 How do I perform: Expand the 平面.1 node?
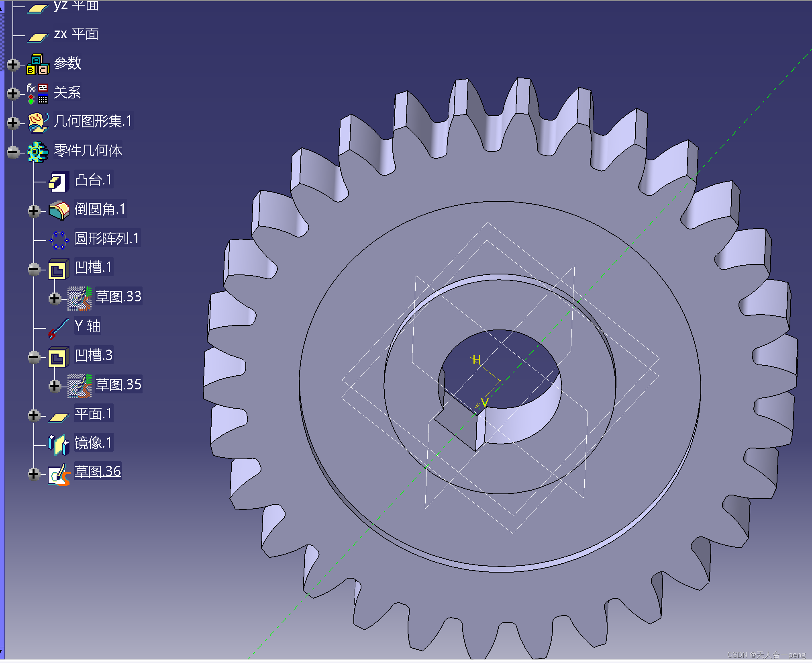[x=34, y=415]
